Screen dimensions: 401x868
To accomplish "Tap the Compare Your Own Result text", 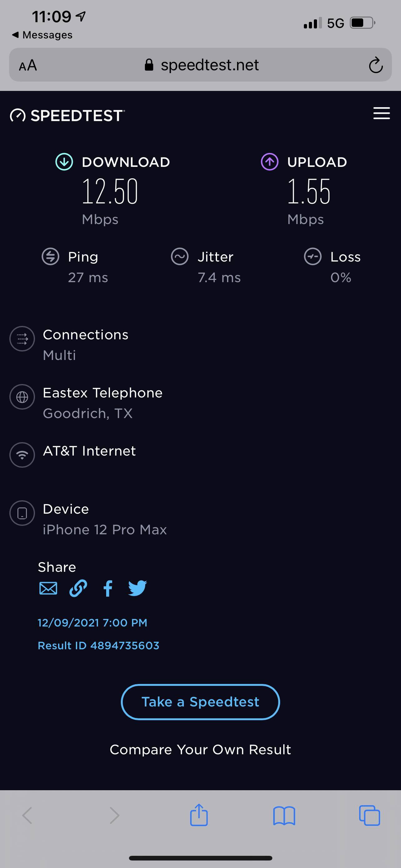I will click(200, 749).
